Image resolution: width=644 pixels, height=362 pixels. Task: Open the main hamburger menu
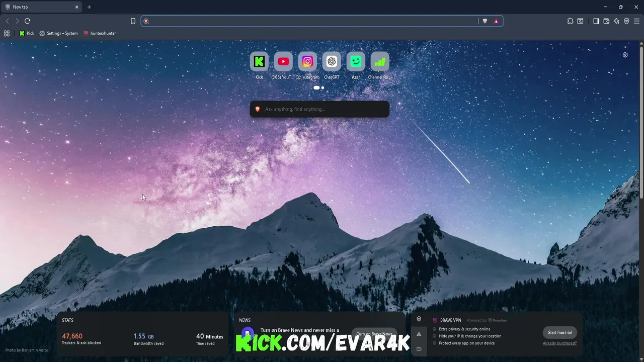click(636, 21)
